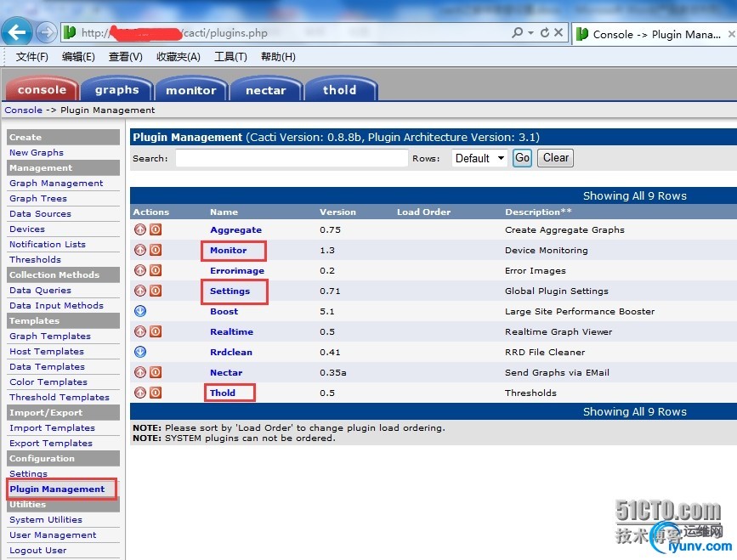737x560 pixels.
Task: Open Devices in the sidebar
Action: [x=27, y=229]
